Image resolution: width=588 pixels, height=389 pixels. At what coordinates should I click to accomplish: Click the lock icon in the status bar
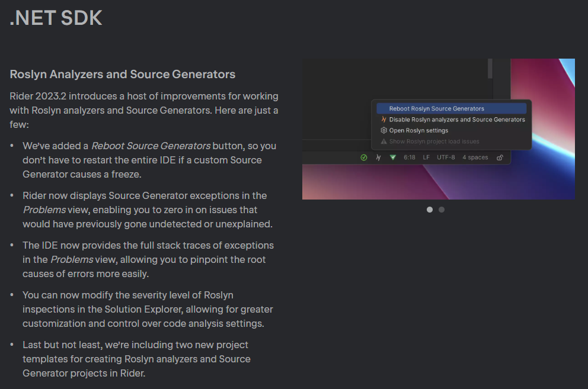500,157
